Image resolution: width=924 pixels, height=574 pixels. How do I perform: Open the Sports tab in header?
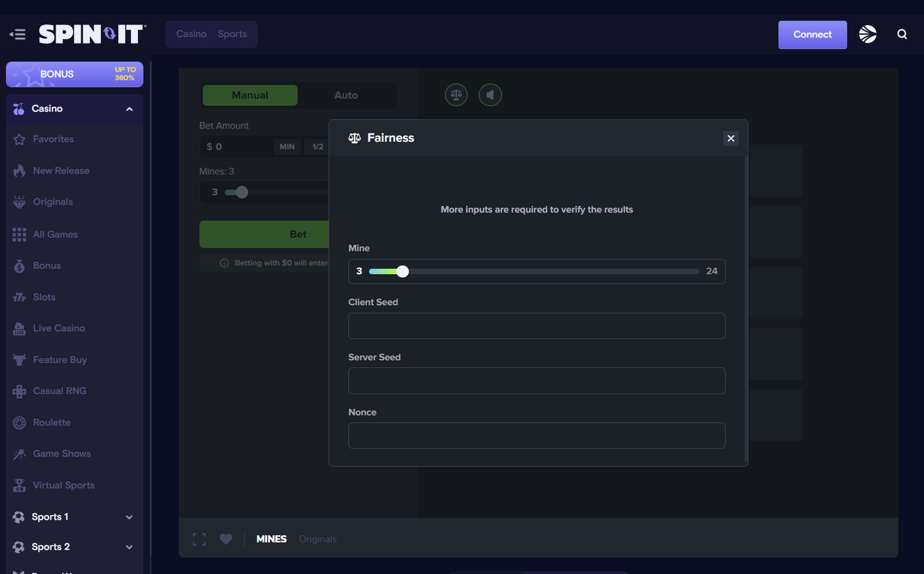pos(232,34)
